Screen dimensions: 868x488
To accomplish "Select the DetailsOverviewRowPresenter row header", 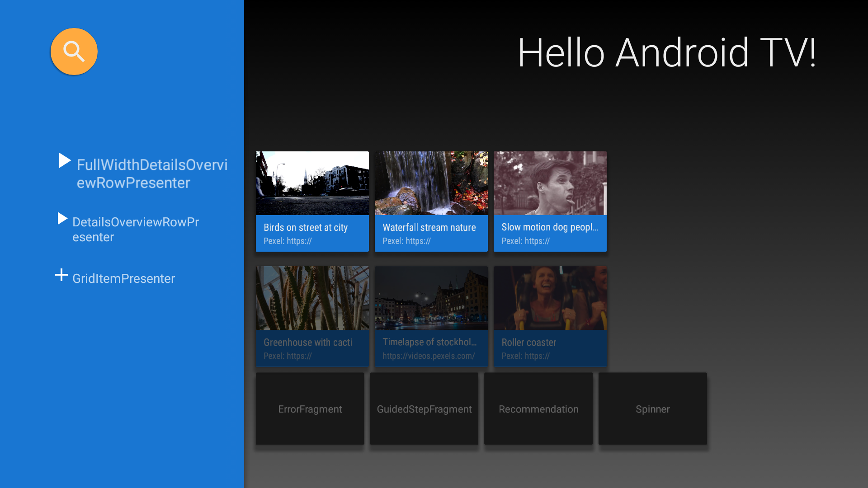I will point(135,229).
